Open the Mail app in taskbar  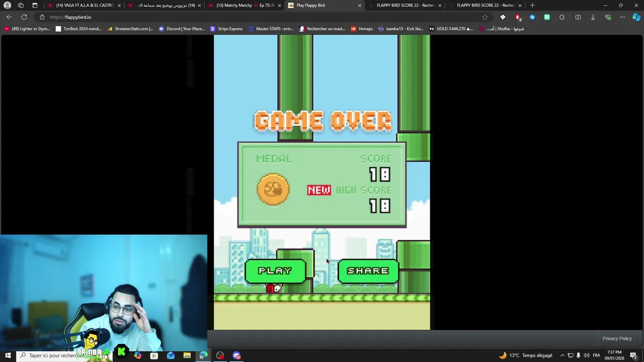pos(171,355)
